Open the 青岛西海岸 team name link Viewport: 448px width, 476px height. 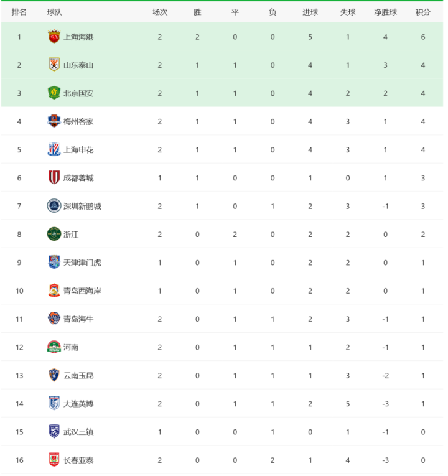82,291
